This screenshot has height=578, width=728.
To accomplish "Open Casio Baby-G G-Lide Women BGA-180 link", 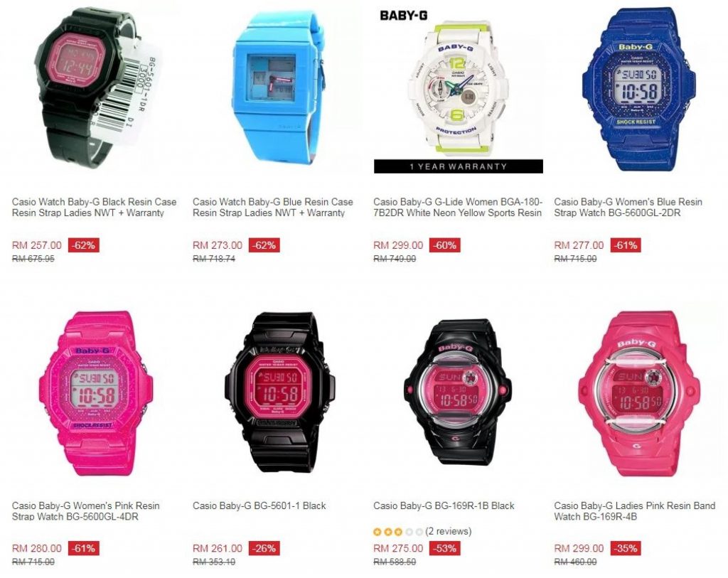I will point(458,208).
